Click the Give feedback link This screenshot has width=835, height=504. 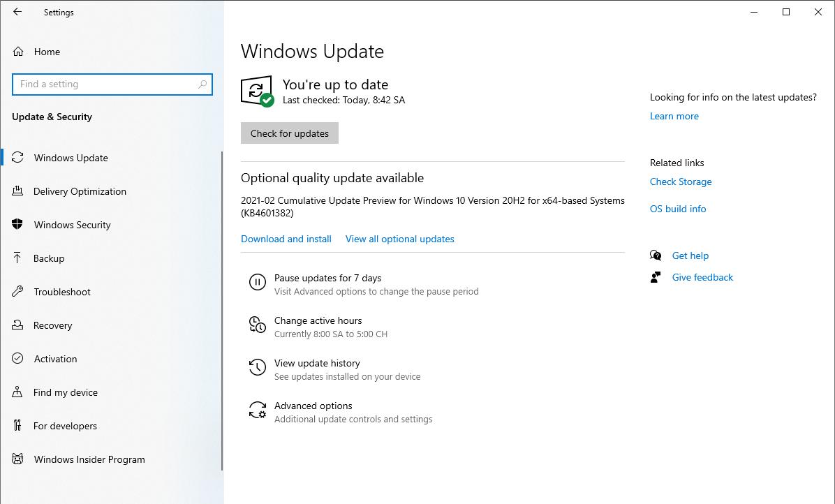[702, 277]
